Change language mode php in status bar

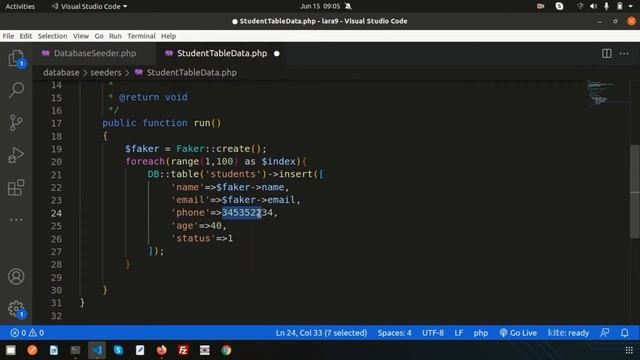click(481, 333)
